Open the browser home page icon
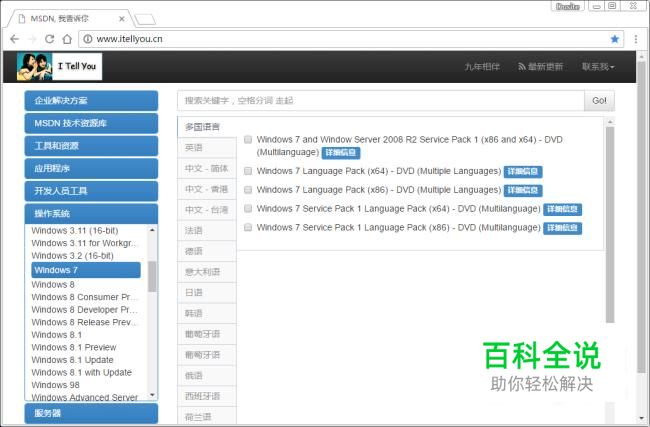 pyautogui.click(x=67, y=39)
